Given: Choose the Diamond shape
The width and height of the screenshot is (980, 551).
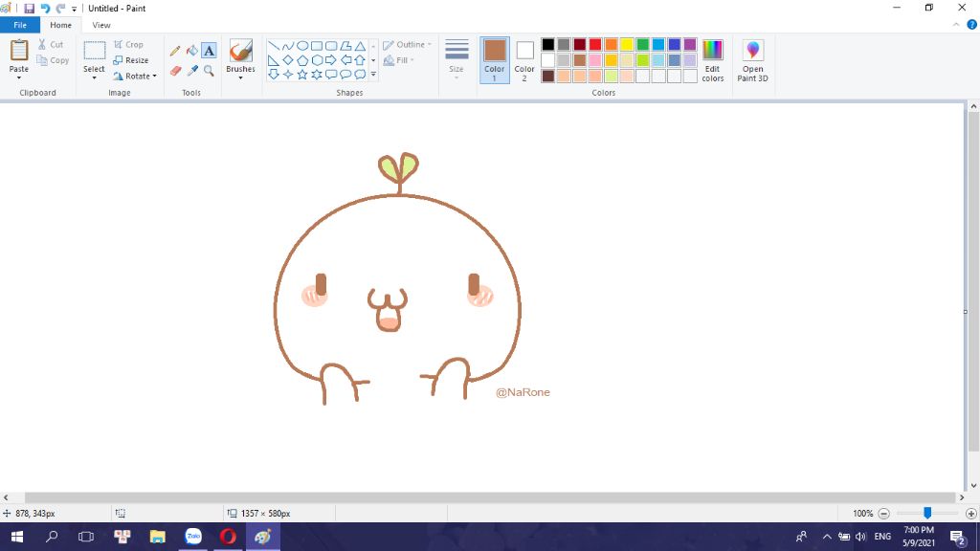Looking at the screenshot, I should click(x=287, y=60).
